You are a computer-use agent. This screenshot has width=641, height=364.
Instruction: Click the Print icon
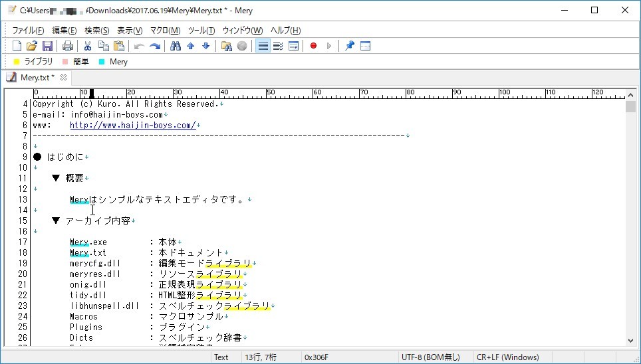point(67,46)
